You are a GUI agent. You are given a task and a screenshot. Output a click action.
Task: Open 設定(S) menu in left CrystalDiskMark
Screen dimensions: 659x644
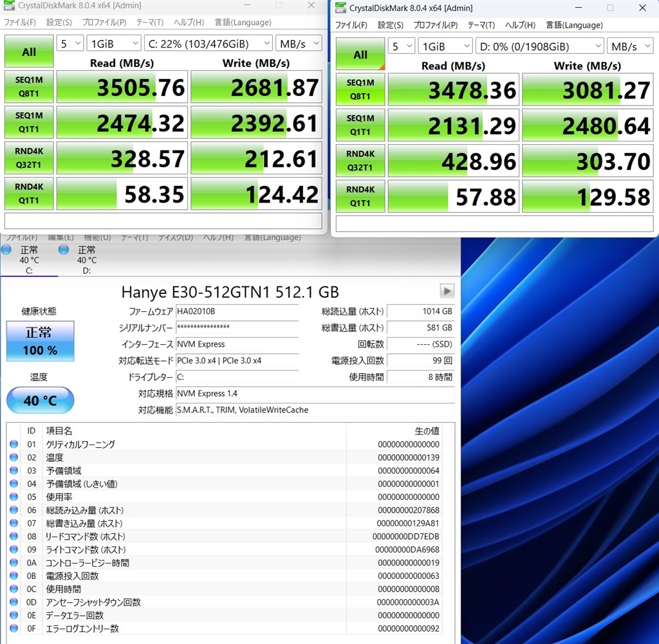[59, 23]
